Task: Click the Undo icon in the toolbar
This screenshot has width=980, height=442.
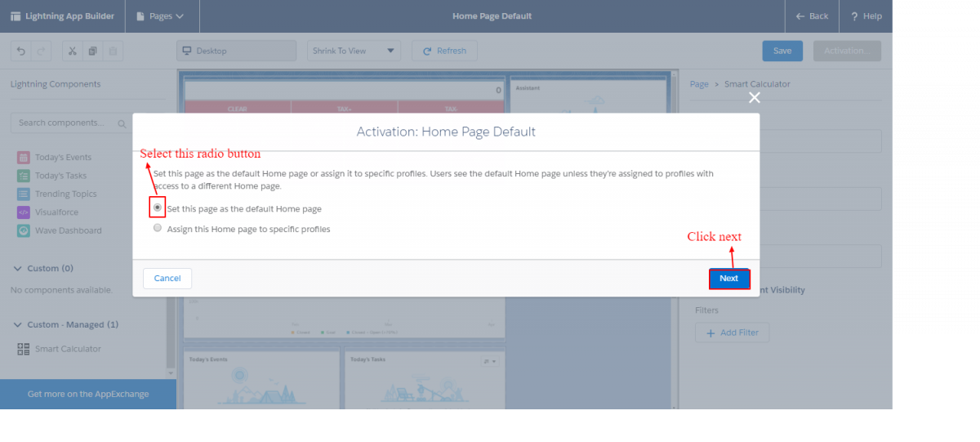Action: point(21,51)
